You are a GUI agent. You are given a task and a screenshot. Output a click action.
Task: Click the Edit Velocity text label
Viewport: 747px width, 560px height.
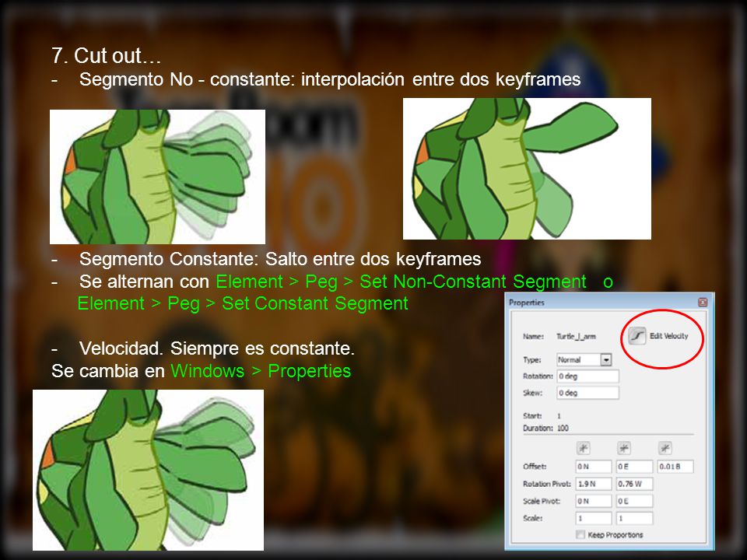(669, 336)
